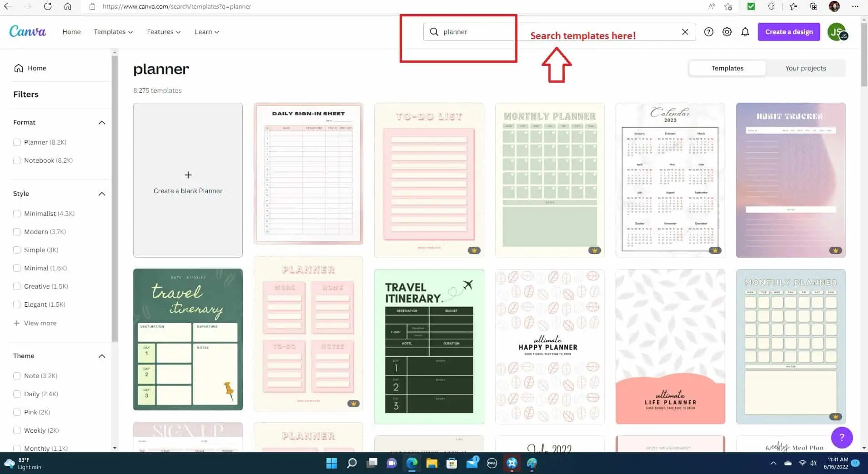Screen dimensions: 868x474
Task: Open the help question mark icon in header
Action: 708,32
